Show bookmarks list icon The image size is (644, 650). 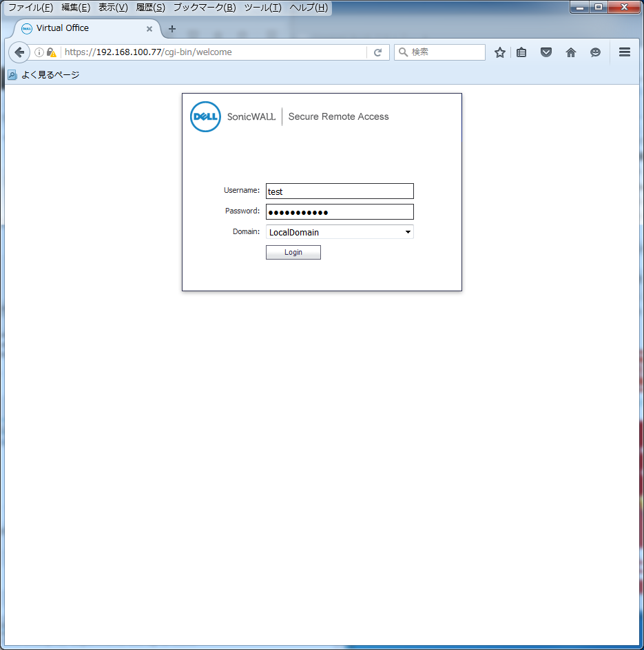[521, 52]
